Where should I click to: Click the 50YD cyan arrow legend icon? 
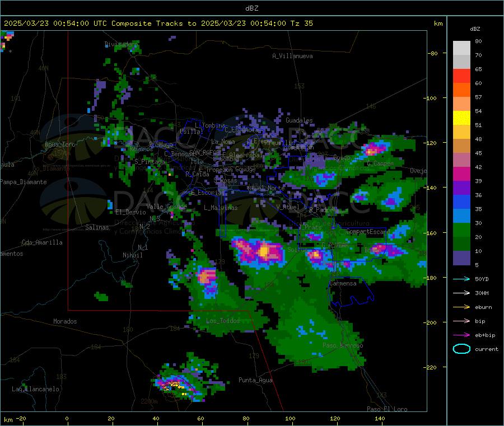(461, 279)
